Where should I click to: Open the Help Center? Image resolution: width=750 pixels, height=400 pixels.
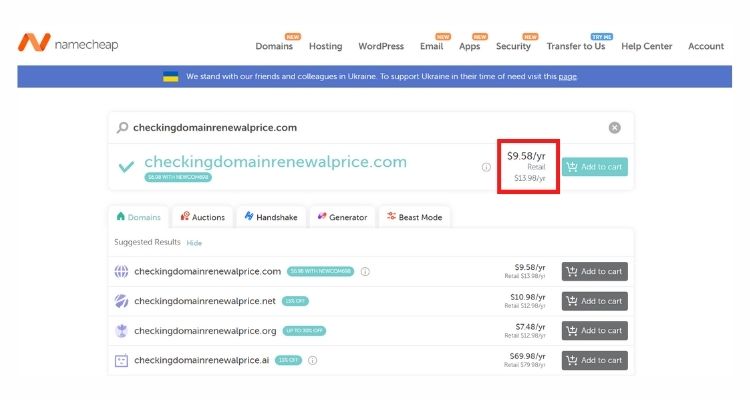click(647, 46)
